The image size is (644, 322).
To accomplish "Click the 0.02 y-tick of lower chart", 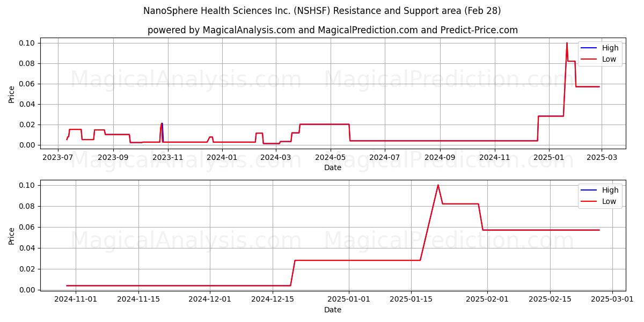I will click(x=28, y=269).
